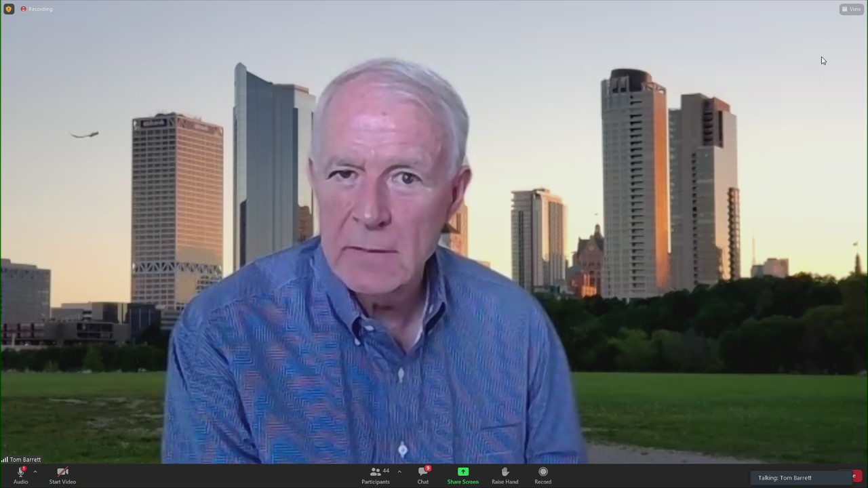The image size is (868, 488).
Task: Expand audio options arrow beside Audio
Action: tap(35, 472)
